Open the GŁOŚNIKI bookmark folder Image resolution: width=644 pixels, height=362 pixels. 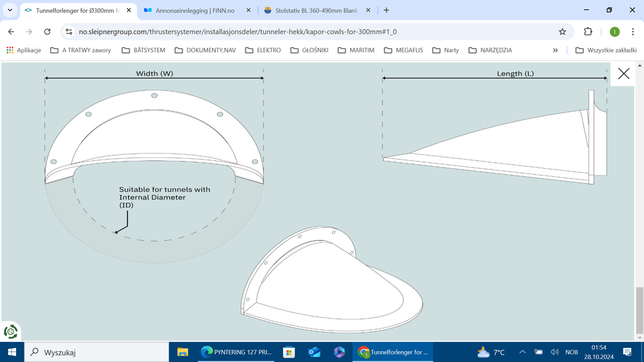point(309,50)
